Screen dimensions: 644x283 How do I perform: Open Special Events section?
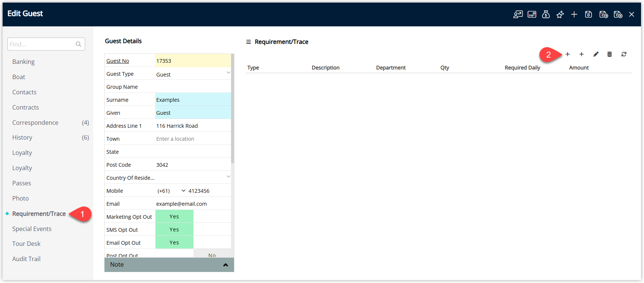[x=32, y=229]
